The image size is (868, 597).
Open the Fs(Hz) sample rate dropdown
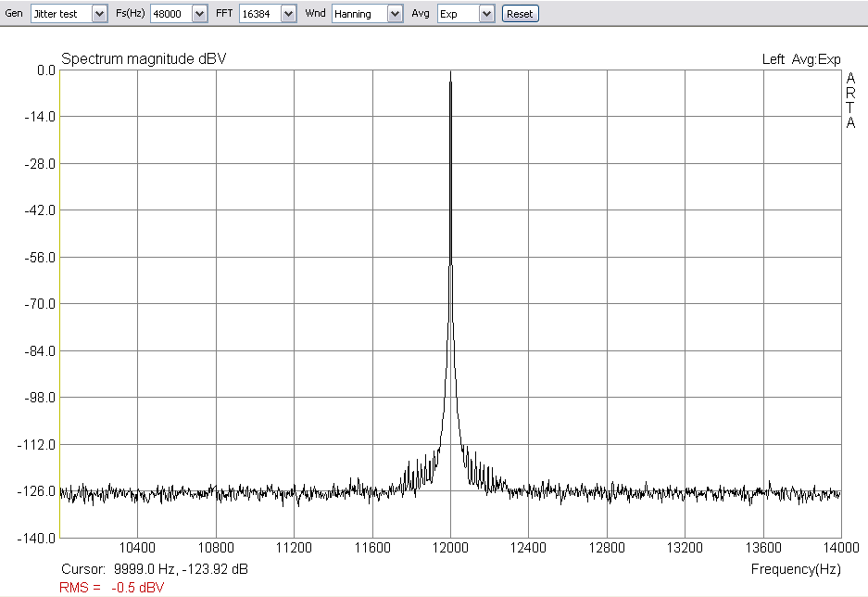point(179,14)
